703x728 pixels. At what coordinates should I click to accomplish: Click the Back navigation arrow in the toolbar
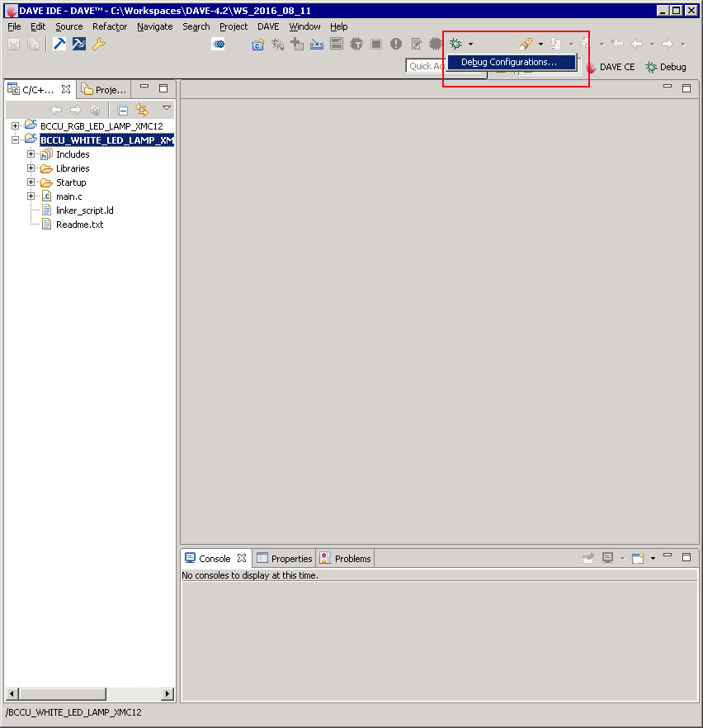(x=637, y=44)
